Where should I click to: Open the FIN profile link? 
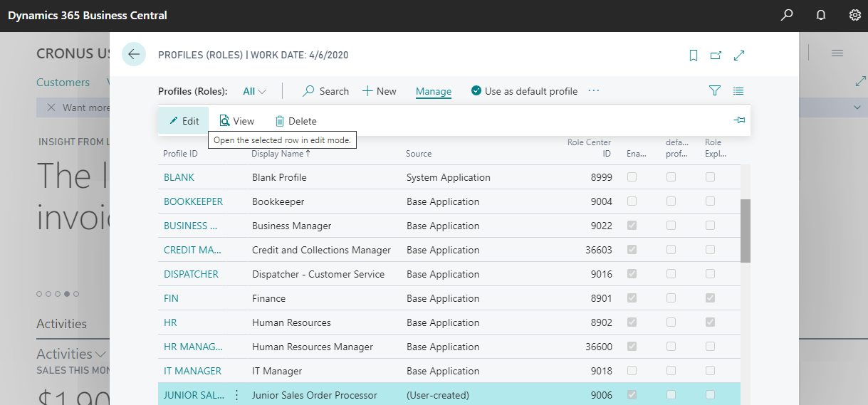171,298
